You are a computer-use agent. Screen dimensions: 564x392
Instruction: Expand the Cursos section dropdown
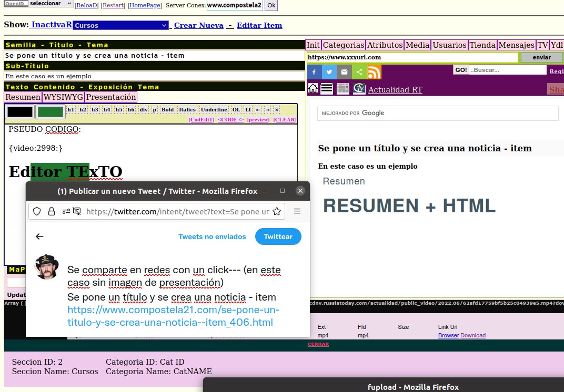[x=120, y=26]
